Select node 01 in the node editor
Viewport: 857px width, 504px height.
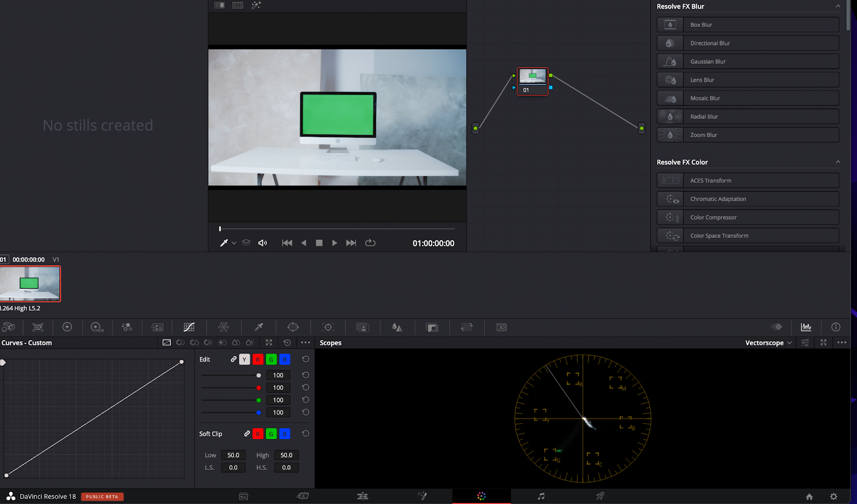(532, 81)
